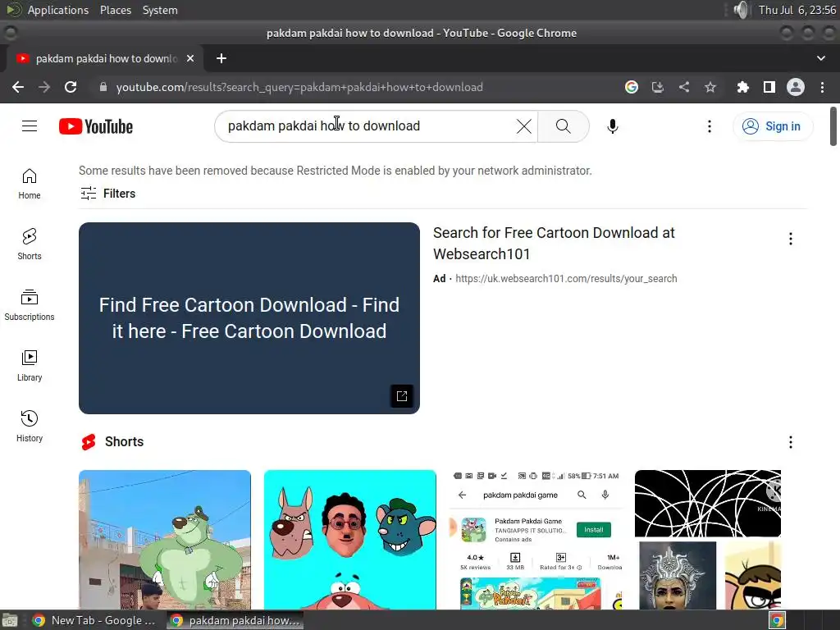Viewport: 840px width, 630px height.
Task: Open Chrome three-dot menu
Action: click(822, 87)
